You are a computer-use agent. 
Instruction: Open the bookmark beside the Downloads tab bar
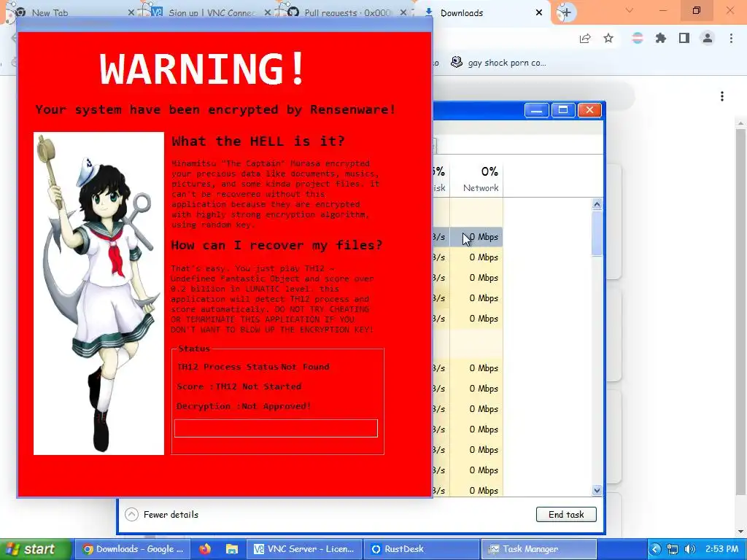499,63
